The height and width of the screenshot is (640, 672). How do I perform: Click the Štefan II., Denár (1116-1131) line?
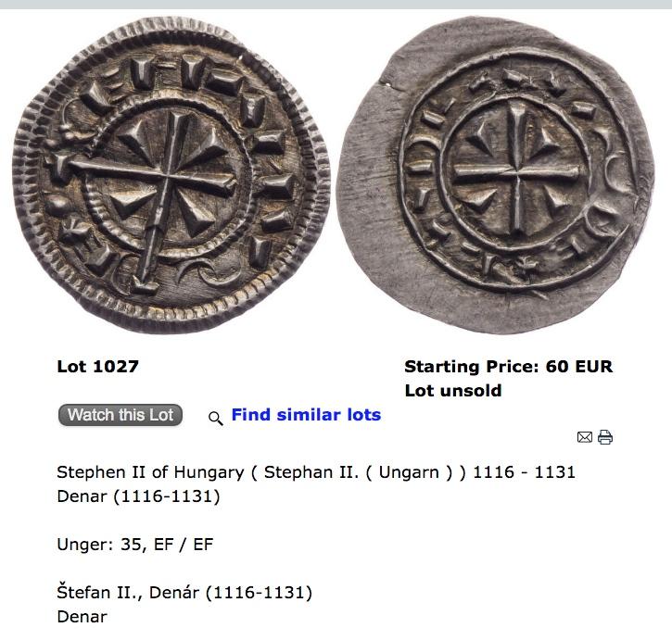point(184,593)
